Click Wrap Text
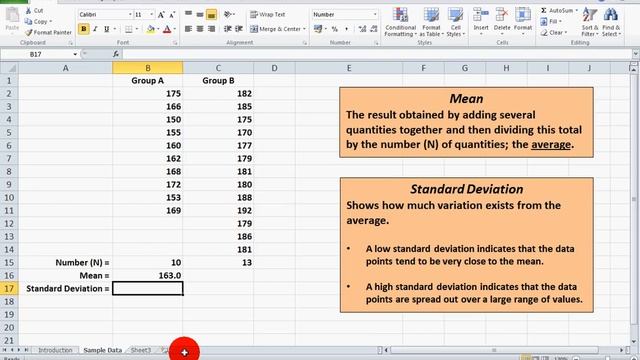Viewport: 640px width, 360px height. [x=268, y=15]
